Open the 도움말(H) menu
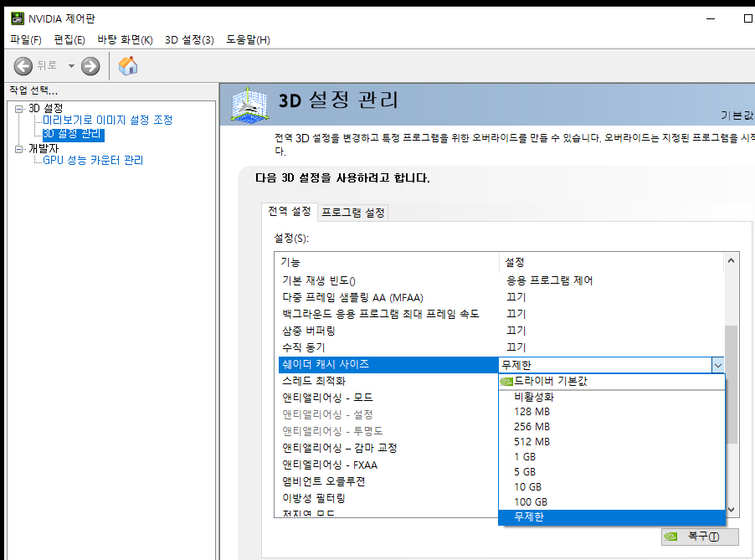This screenshot has width=755, height=560. (248, 39)
